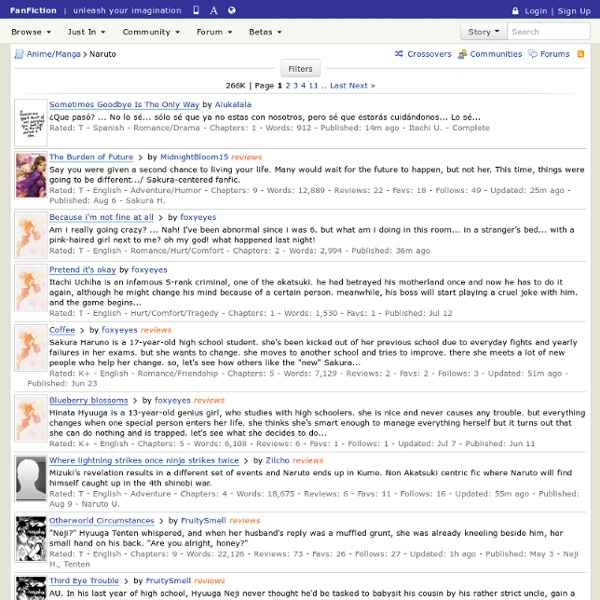
Task: Open chapter arrow next to Otherworld Circumstances
Action: pos(161,521)
